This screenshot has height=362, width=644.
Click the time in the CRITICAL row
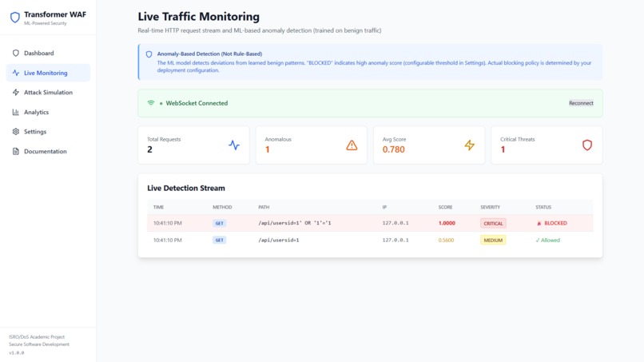[168, 223]
